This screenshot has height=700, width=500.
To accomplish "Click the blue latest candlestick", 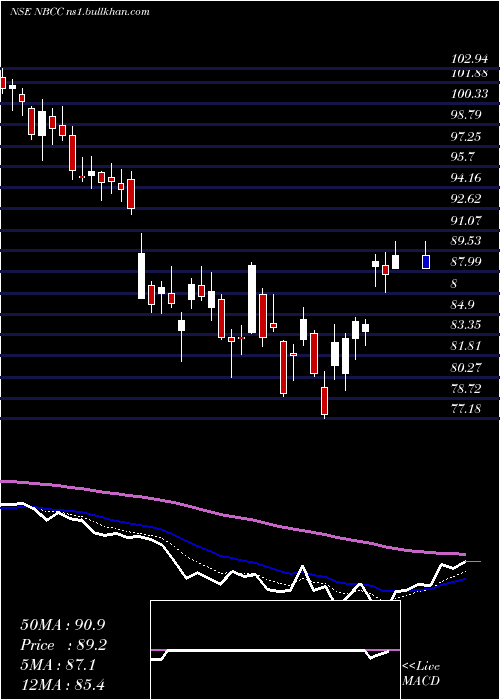I will tap(426, 262).
